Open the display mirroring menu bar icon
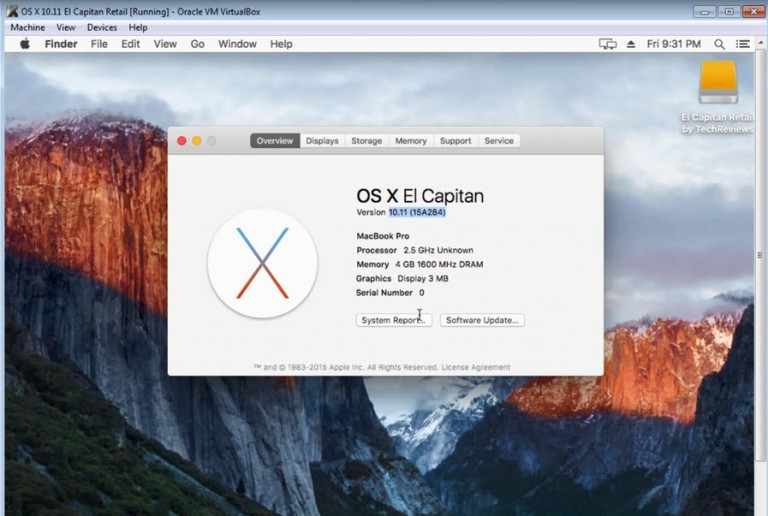Image resolution: width=768 pixels, height=516 pixels. pyautogui.click(x=607, y=44)
